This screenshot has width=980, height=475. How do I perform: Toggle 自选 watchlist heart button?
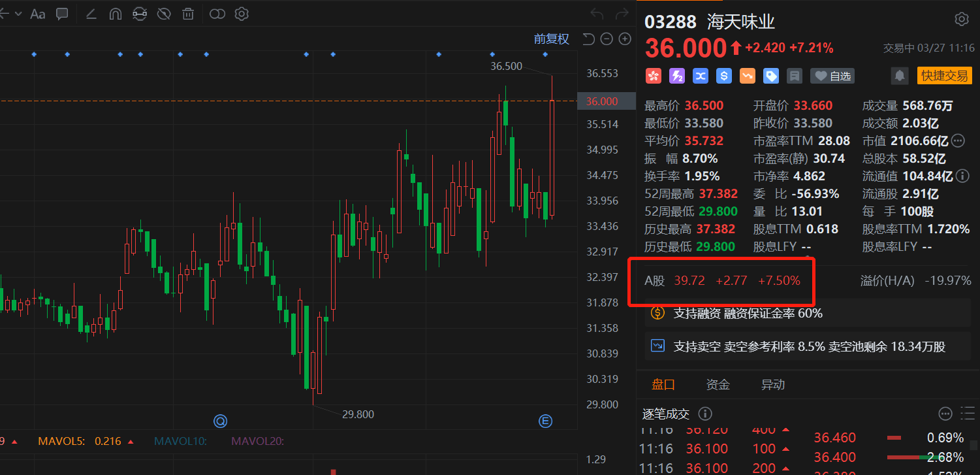[x=832, y=76]
